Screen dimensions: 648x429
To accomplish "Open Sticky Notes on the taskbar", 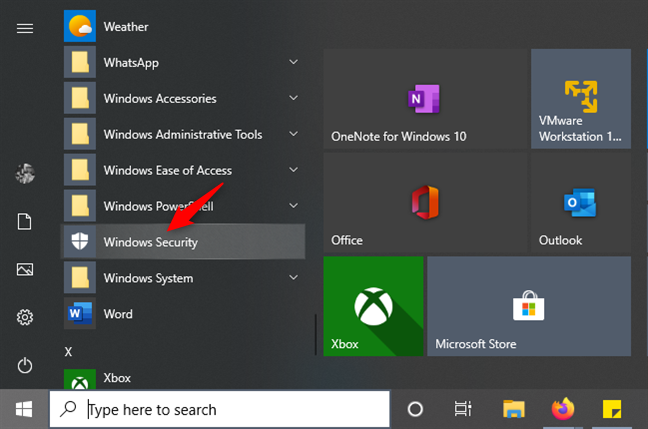I will point(612,409).
